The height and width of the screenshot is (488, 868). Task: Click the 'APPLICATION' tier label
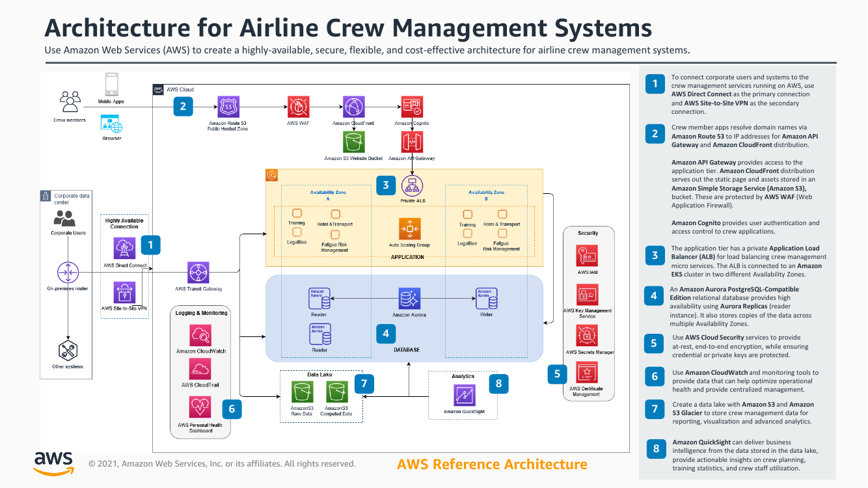pos(407,257)
